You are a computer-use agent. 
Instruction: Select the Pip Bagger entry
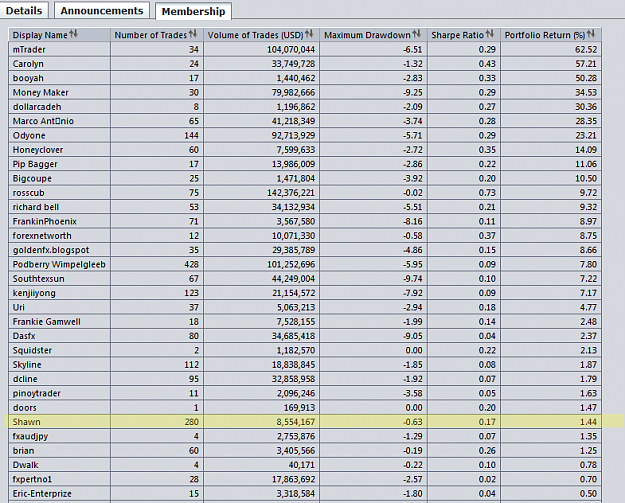click(x=35, y=164)
